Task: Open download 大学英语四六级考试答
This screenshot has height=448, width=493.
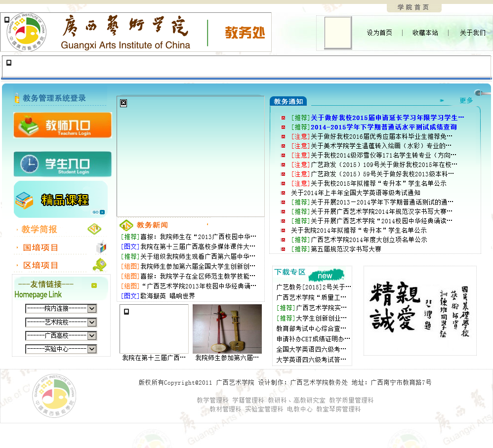Action: 311,360
